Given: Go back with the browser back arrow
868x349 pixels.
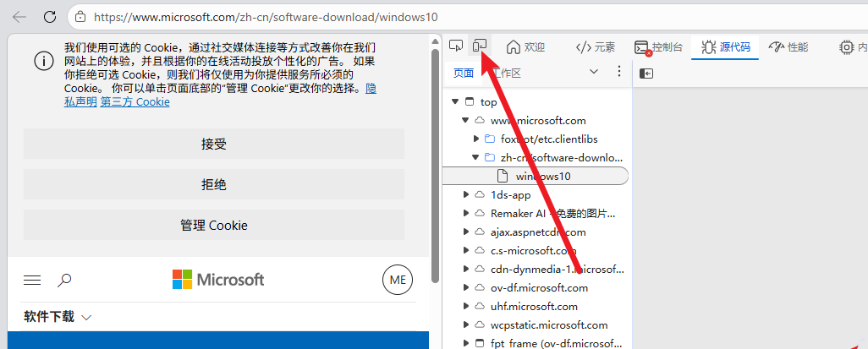Looking at the screenshot, I should coord(19,17).
